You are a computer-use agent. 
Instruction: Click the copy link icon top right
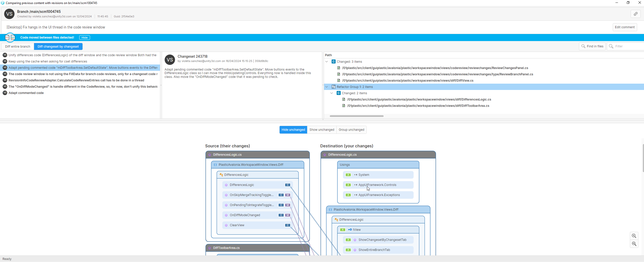tap(635, 14)
